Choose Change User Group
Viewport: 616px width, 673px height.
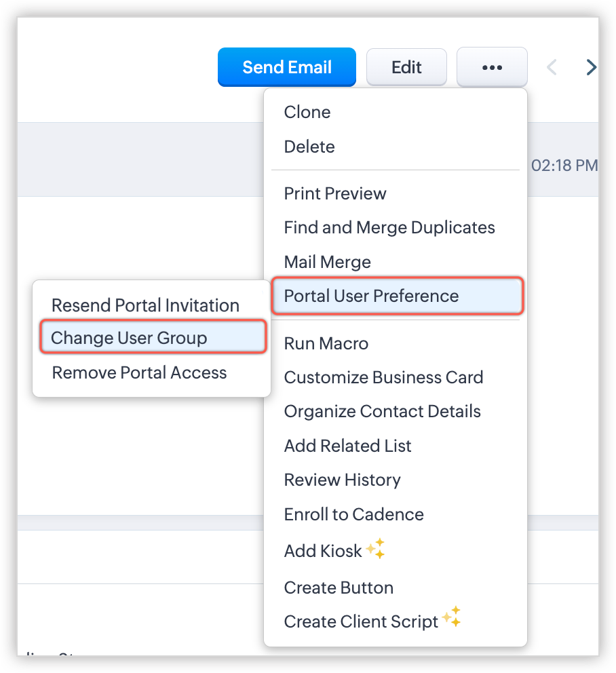(x=129, y=338)
